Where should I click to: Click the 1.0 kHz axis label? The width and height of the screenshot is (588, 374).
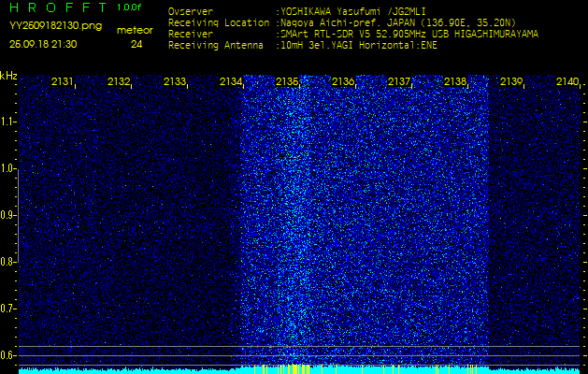coord(7,168)
